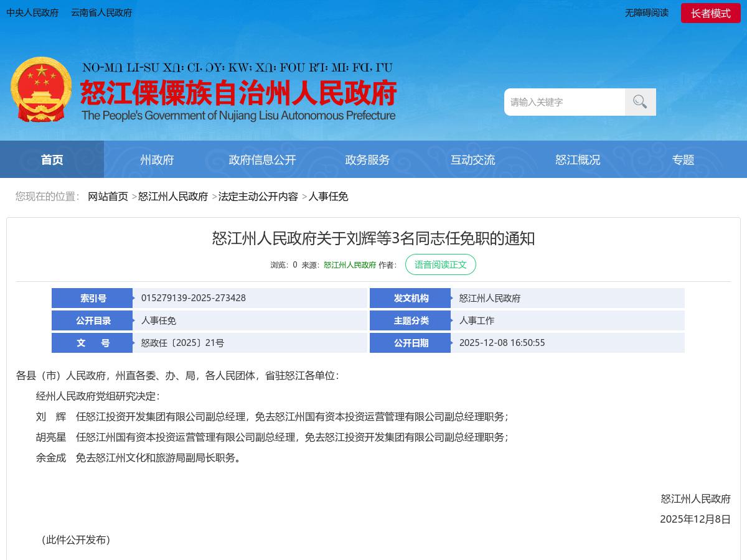Enable 无障碍阅读 accessible reading

[646, 13]
